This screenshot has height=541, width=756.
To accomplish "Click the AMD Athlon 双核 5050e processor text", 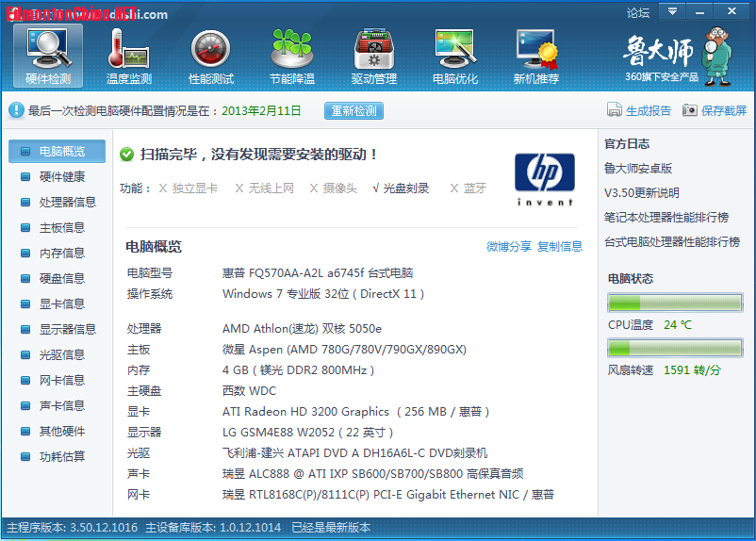I will click(303, 329).
